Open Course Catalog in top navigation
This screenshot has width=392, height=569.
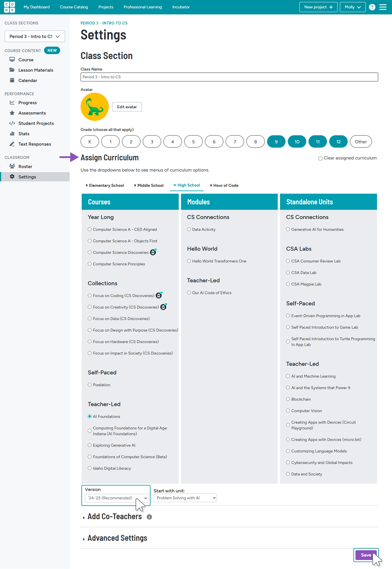(74, 7)
